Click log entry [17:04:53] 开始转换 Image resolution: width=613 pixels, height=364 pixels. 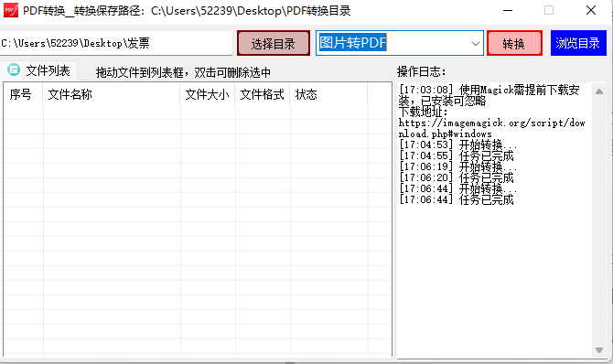pos(457,145)
